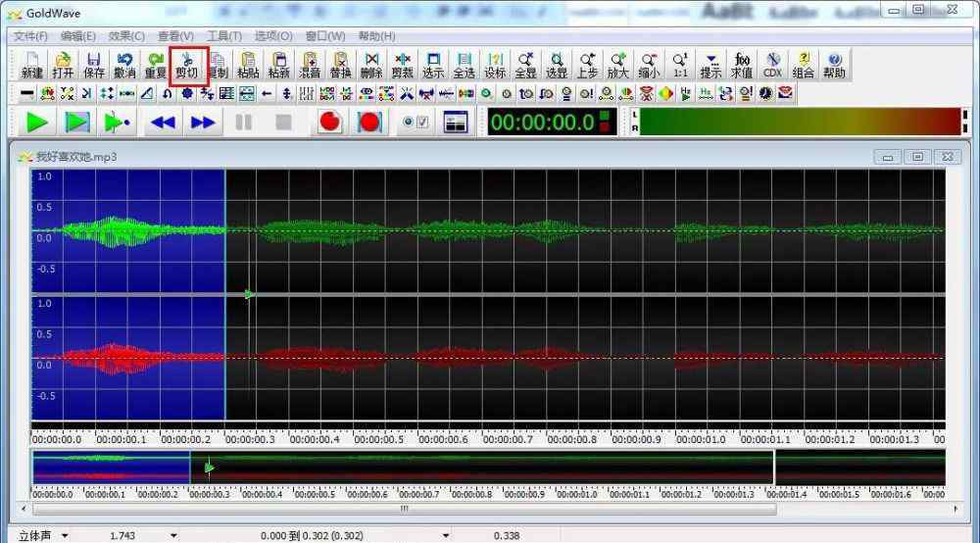This screenshot has width=980, height=543.
Task: Open a file with the 打开 icon
Action: (x=63, y=65)
